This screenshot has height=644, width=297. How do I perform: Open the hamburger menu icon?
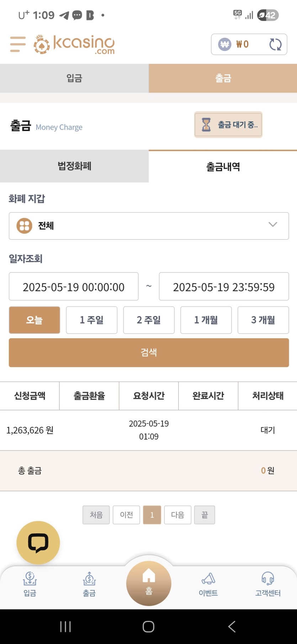click(x=18, y=44)
